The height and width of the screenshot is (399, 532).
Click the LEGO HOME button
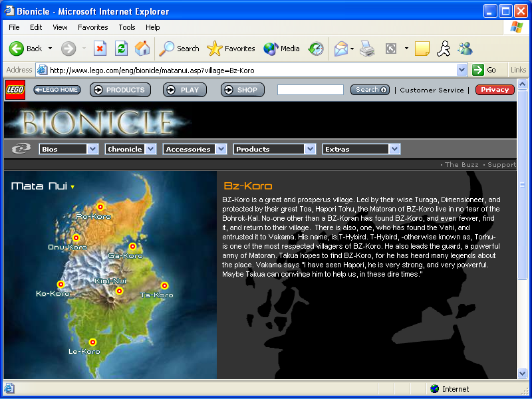[57, 90]
